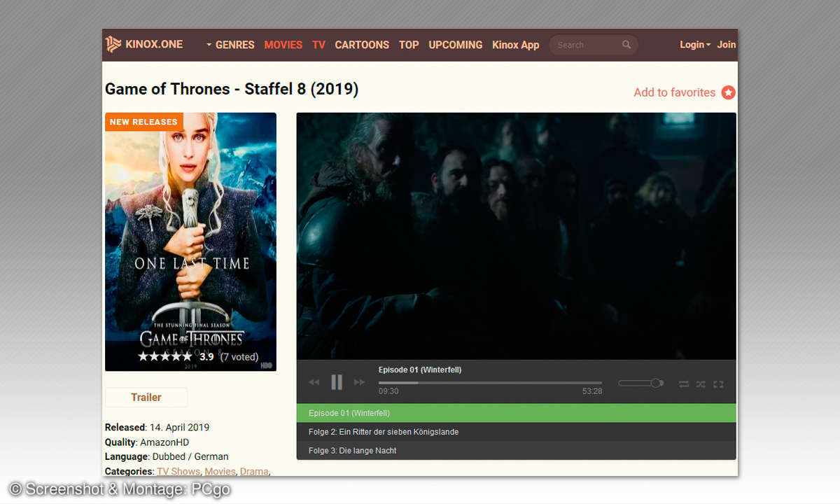Toggle repeat playback
The image size is (840, 504).
684,384
